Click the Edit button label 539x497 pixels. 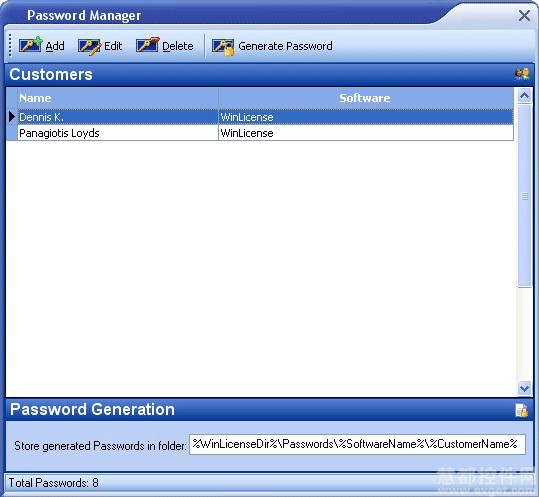(x=113, y=46)
